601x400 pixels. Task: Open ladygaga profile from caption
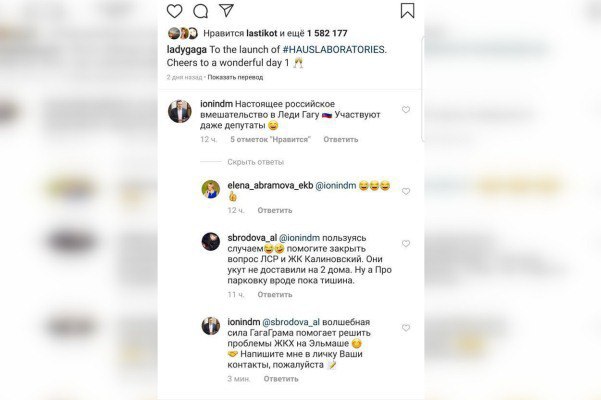[187, 49]
